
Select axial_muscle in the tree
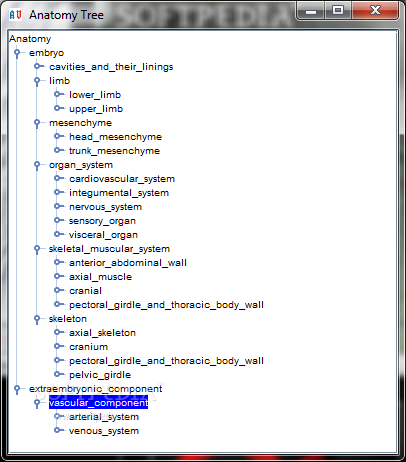tap(100, 277)
